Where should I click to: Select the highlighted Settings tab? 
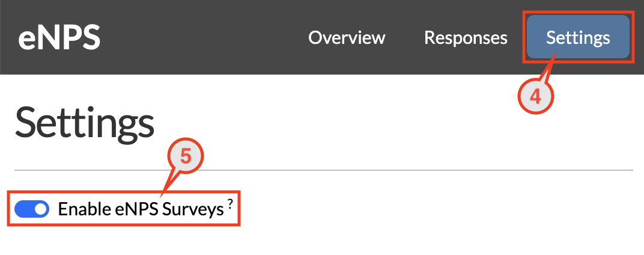click(x=578, y=37)
